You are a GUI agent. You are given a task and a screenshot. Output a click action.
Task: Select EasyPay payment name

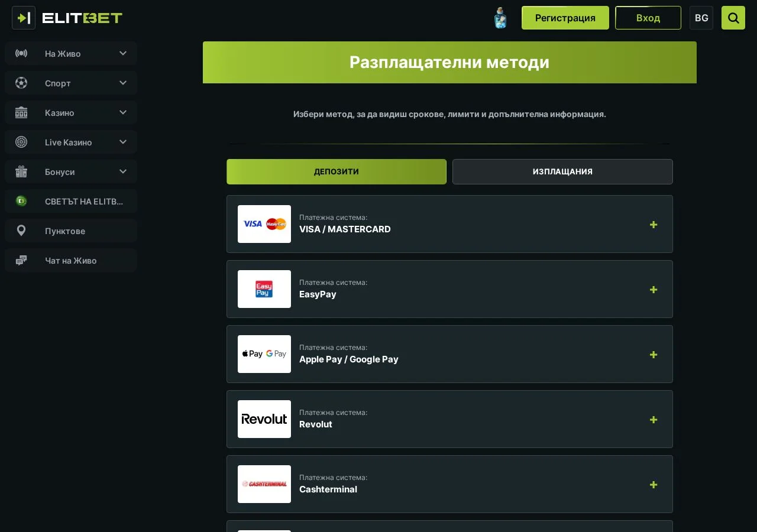(318, 294)
